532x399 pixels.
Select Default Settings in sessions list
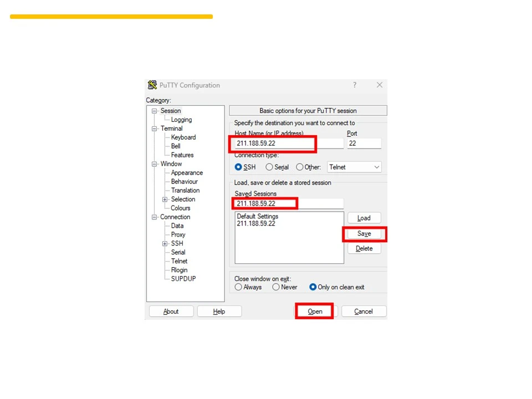(x=258, y=216)
